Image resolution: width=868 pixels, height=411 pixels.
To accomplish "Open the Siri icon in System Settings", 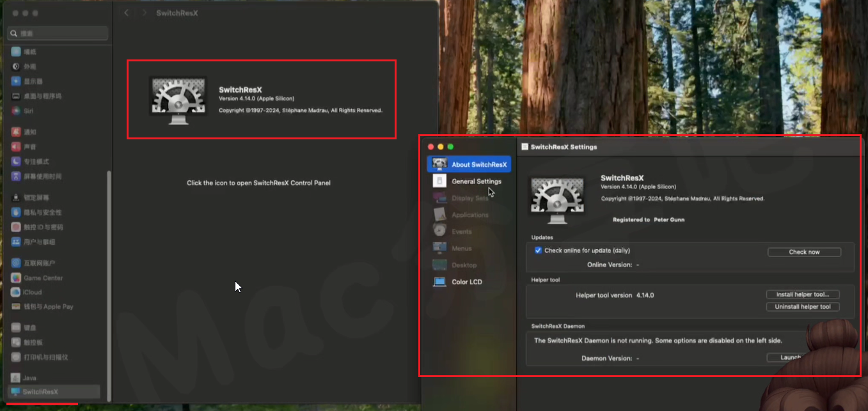I will (x=16, y=111).
